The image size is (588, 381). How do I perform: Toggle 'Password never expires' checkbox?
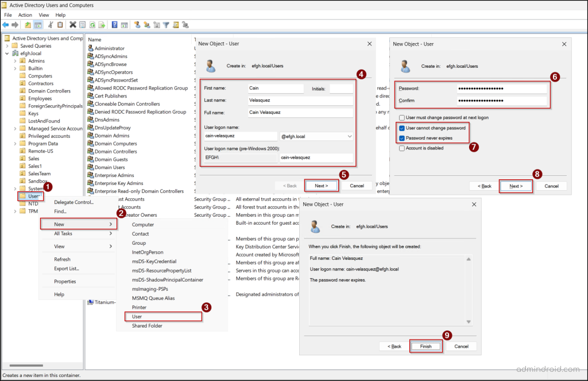tap(402, 138)
